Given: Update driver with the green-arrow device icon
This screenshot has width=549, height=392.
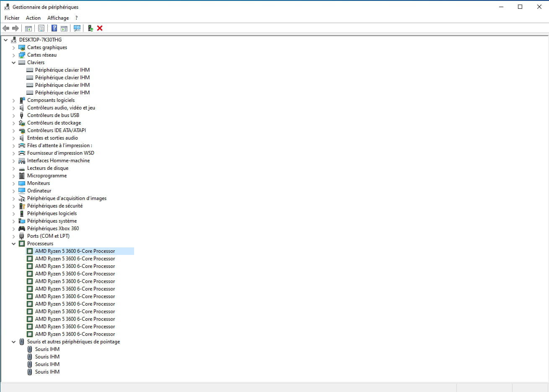Looking at the screenshot, I should click(x=90, y=28).
